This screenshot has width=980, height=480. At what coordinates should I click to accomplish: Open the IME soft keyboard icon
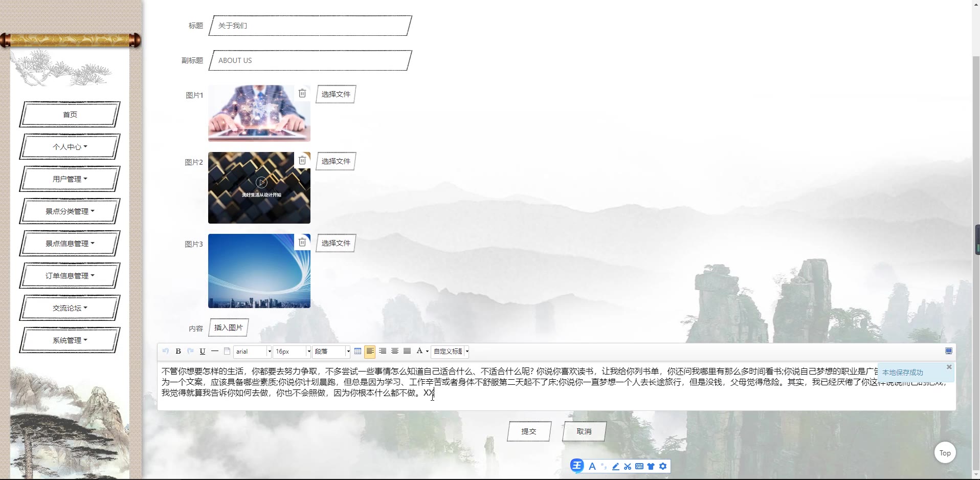pos(639,466)
